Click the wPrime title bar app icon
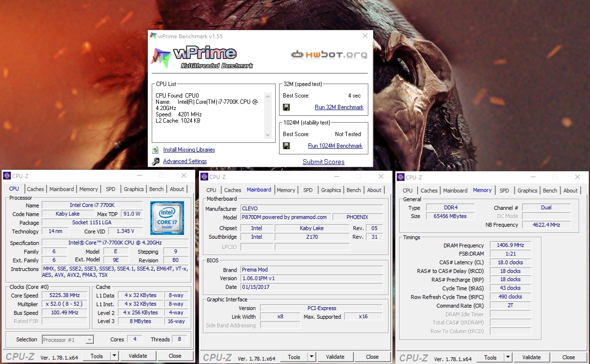Viewport: 590px width, 364px height. click(x=153, y=36)
